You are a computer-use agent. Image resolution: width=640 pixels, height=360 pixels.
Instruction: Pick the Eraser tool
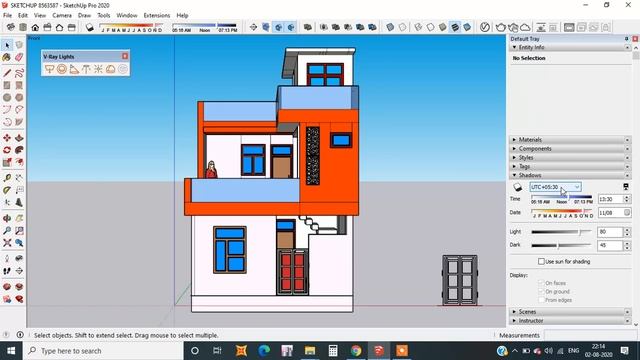click(19, 57)
